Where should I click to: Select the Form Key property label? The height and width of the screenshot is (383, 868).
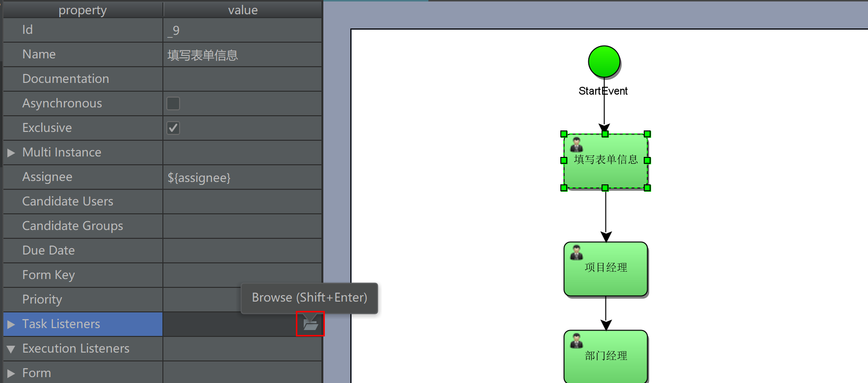pos(49,275)
